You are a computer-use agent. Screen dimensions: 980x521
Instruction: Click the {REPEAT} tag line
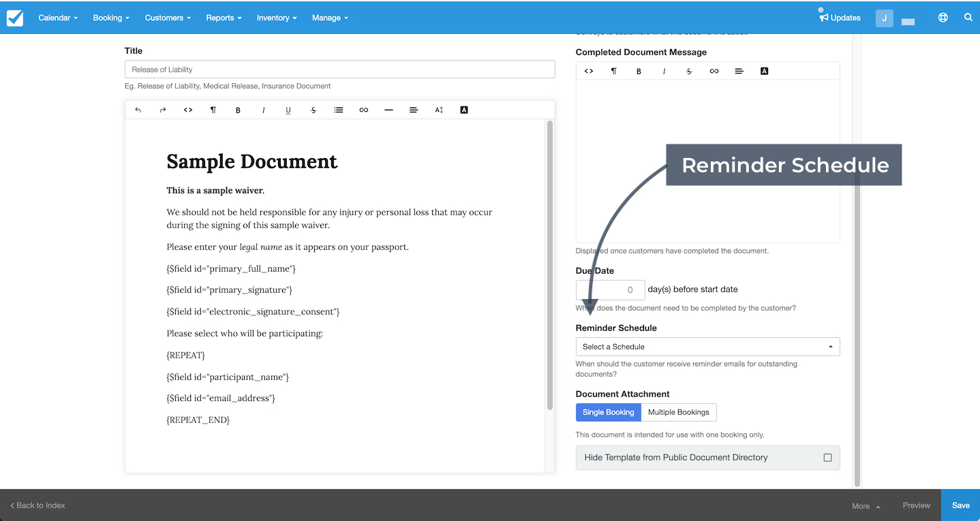click(x=185, y=356)
